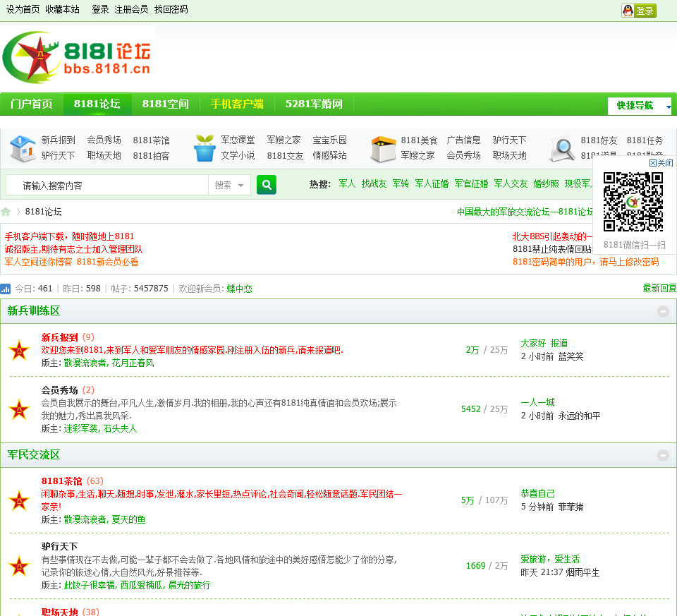Open moderator 迷彩军装 profile
Screen dimensions: 677x616
[80, 428]
